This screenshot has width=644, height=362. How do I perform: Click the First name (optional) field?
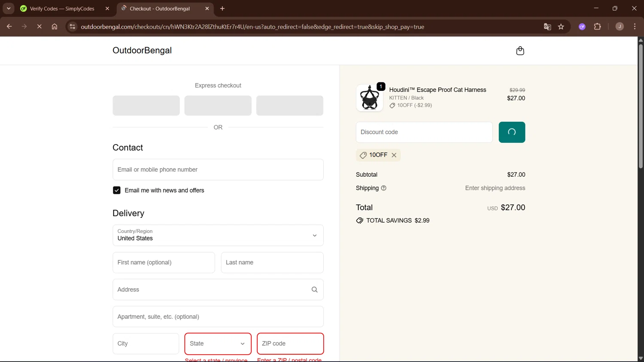tap(164, 262)
